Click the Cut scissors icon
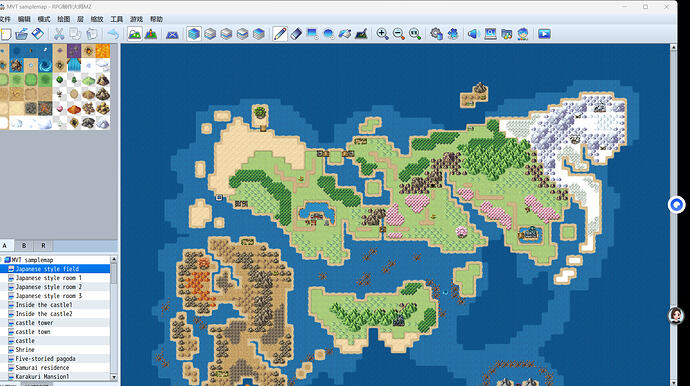 (59, 34)
